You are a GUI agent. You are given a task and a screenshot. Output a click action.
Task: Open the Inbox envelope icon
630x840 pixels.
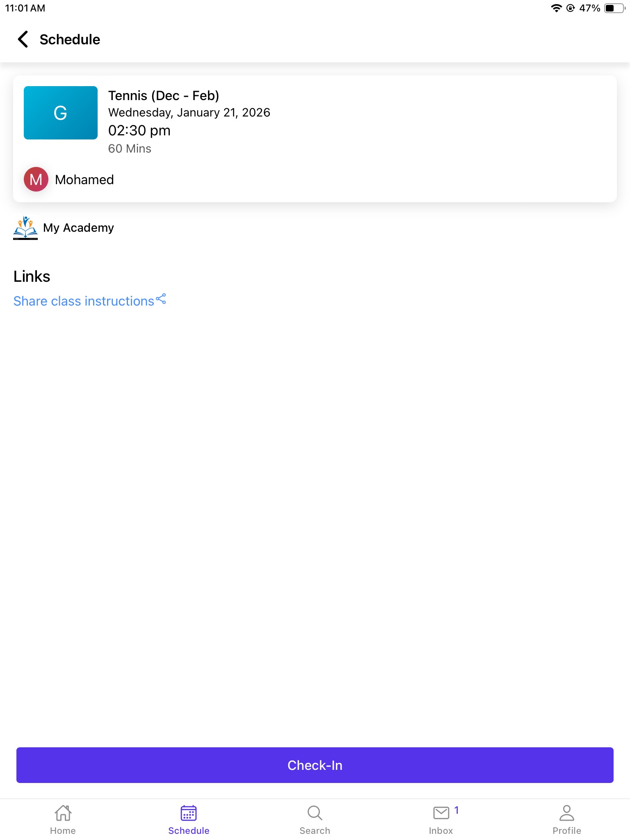441,813
